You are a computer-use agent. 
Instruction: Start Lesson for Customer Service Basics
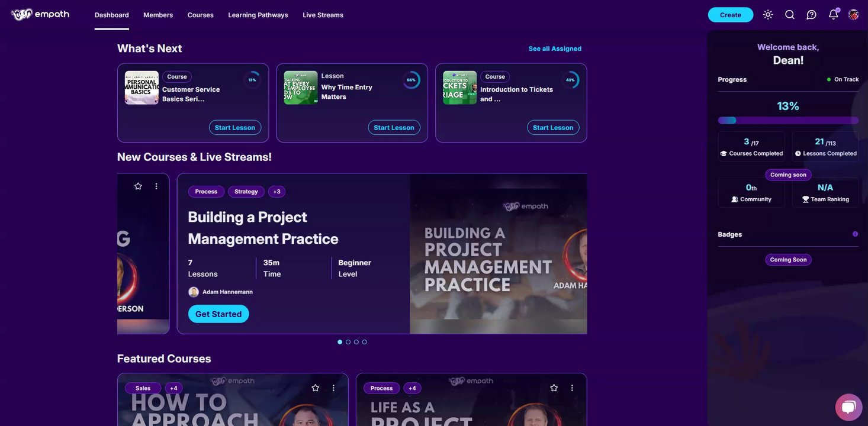coord(235,128)
